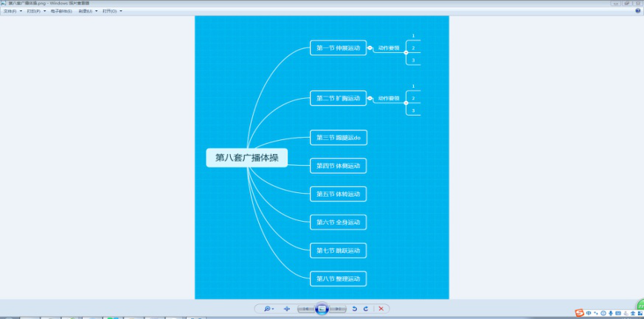Viewport: 644px width, 319px height.
Task: Click the 第二节 扩胸运动 node
Action: point(338,99)
